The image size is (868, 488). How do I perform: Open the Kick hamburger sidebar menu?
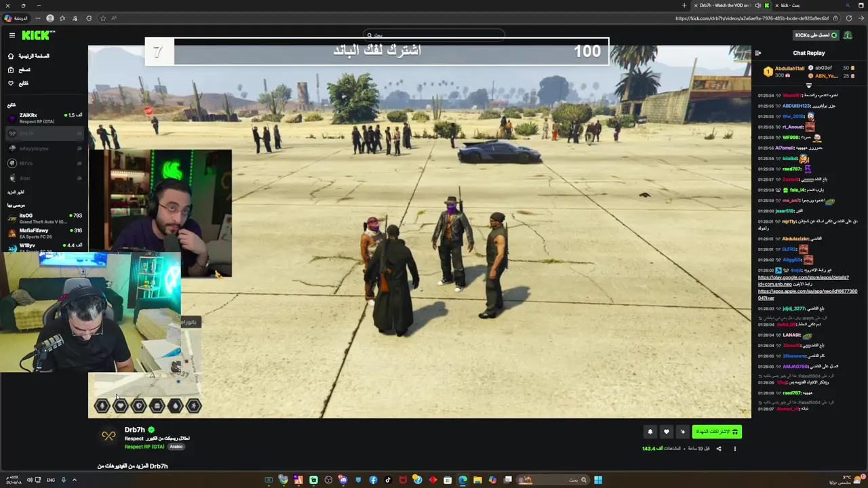coord(12,35)
